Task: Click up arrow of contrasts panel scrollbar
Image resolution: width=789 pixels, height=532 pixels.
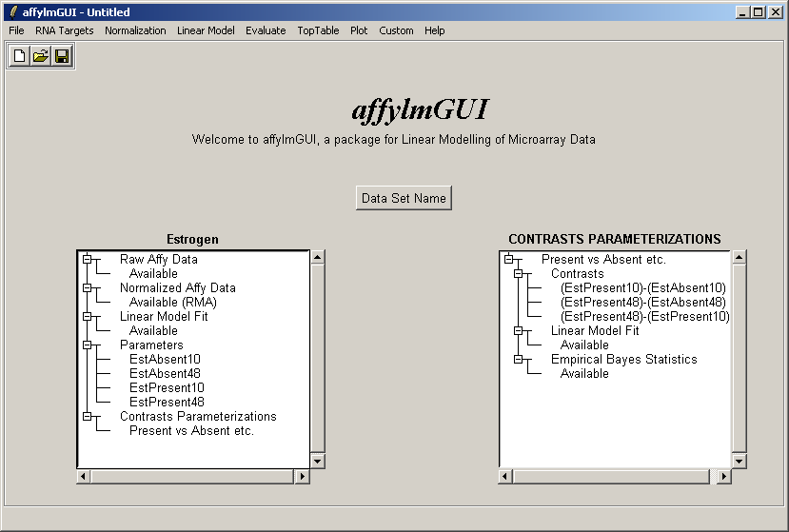Action: coord(739,257)
